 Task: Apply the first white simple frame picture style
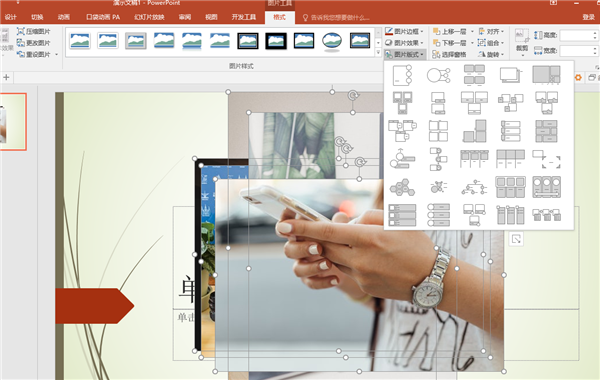80,41
